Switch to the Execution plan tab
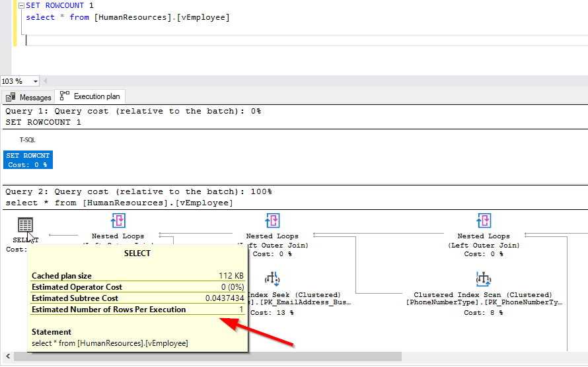 click(90, 96)
